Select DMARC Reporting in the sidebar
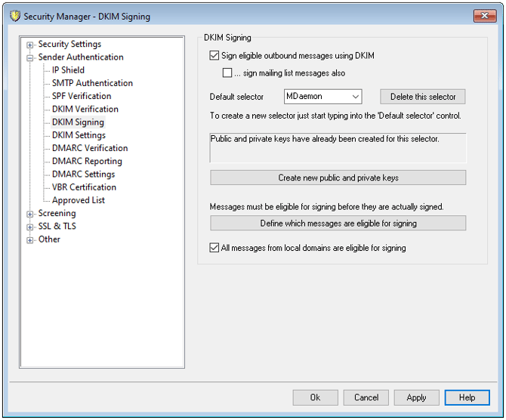The image size is (506, 420). pos(87,161)
